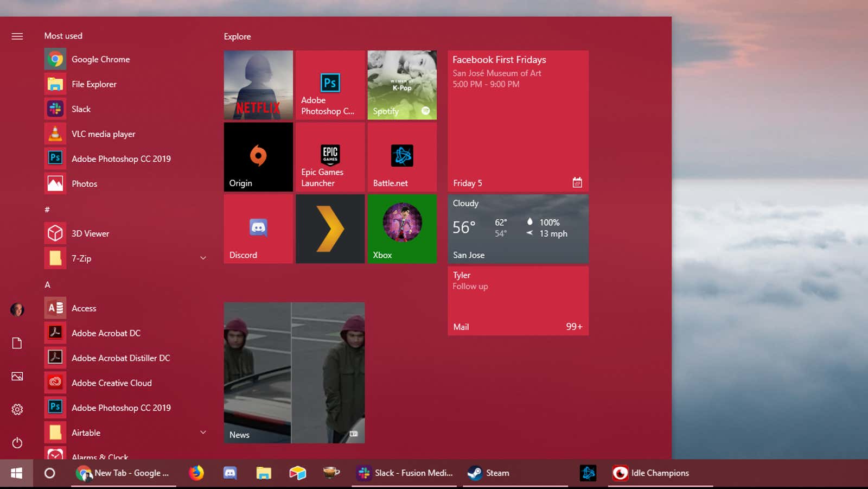Open Adobe Creative Cloud
This screenshot has width=868, height=489.
tap(125, 383)
